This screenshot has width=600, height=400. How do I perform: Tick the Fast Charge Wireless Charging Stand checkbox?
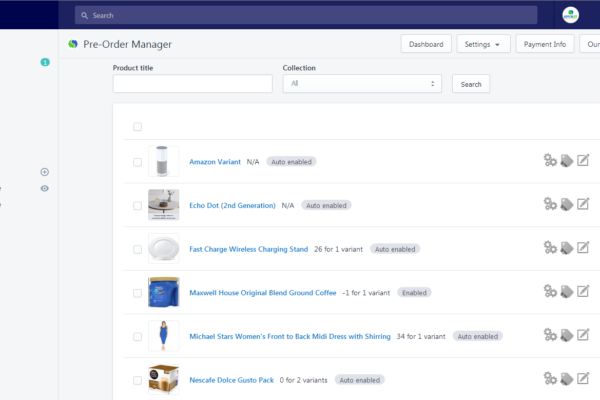click(x=137, y=249)
